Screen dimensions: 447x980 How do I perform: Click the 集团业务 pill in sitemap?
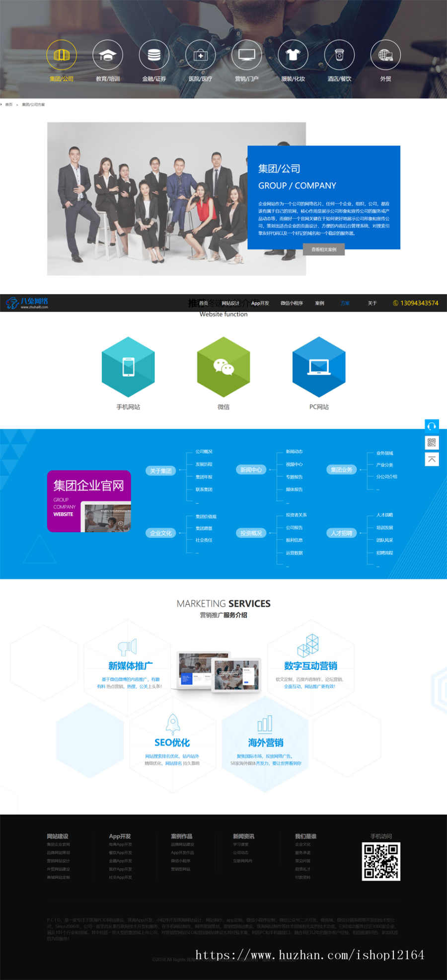click(341, 470)
